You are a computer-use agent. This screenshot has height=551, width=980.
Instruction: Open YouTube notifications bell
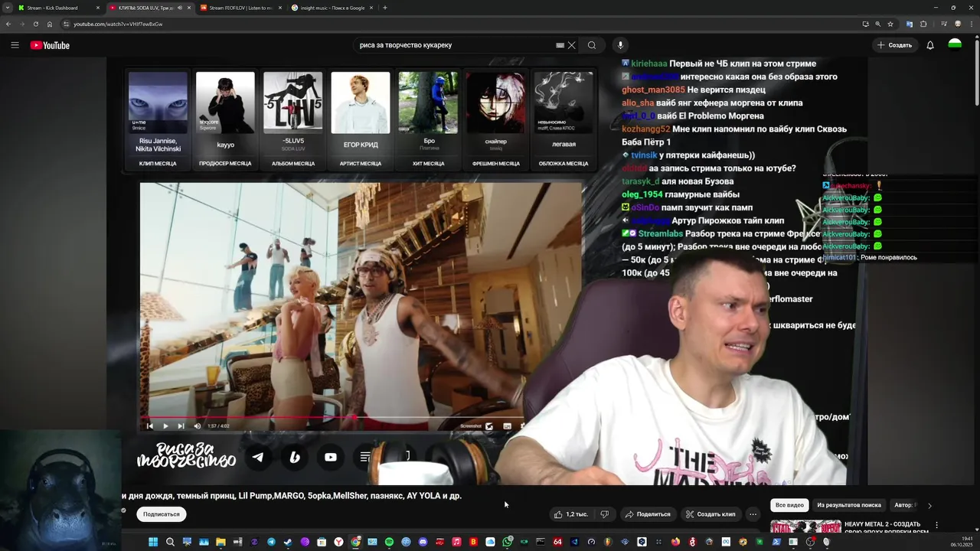tap(930, 45)
